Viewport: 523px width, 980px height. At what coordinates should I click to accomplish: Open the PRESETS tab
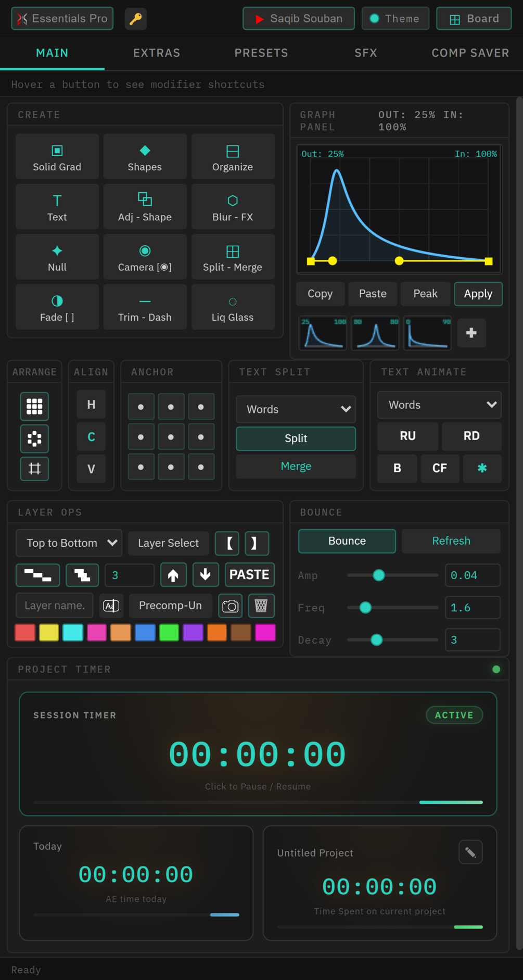click(261, 53)
